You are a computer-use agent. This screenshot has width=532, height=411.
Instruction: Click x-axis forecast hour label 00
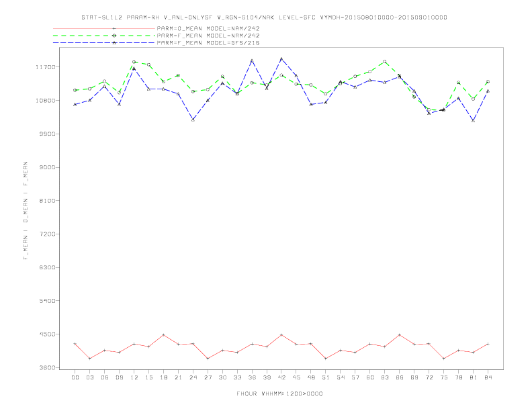click(75, 377)
